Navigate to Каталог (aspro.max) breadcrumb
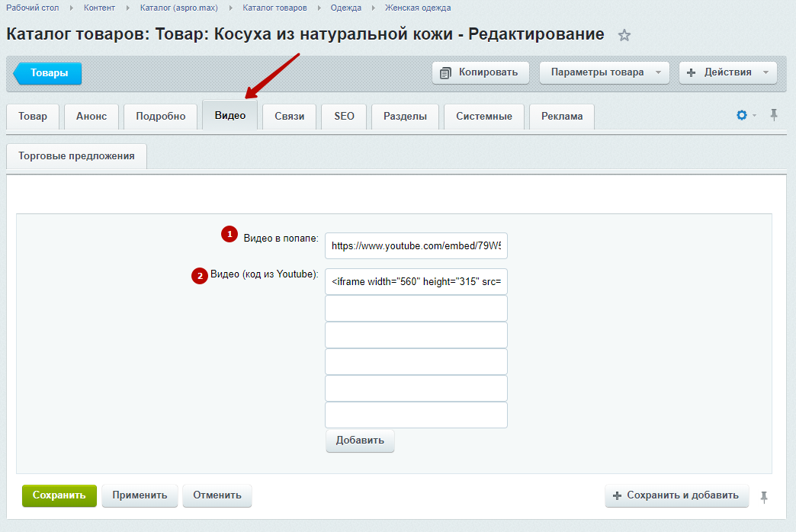796x532 pixels. tap(178, 8)
